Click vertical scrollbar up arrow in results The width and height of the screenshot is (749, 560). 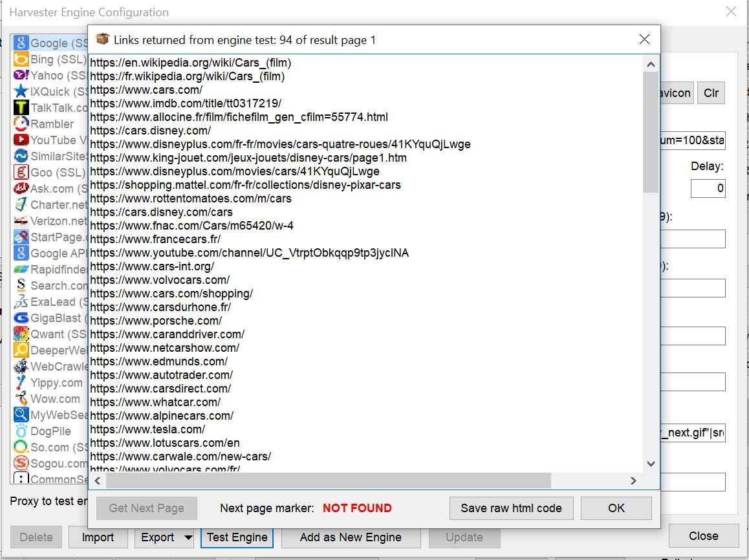pos(651,64)
